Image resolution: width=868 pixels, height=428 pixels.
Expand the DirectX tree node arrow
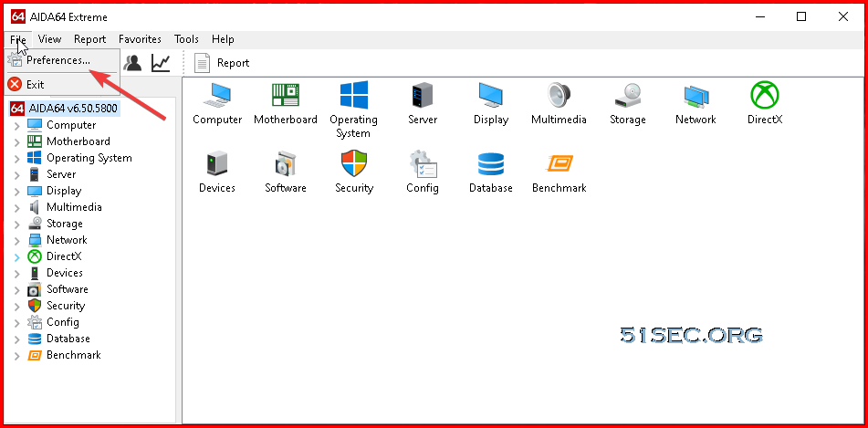(17, 257)
